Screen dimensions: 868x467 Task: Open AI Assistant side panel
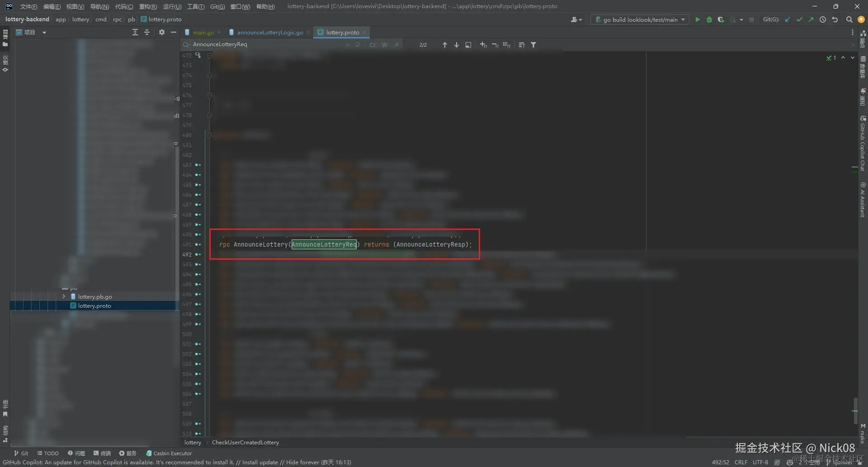pos(863,200)
